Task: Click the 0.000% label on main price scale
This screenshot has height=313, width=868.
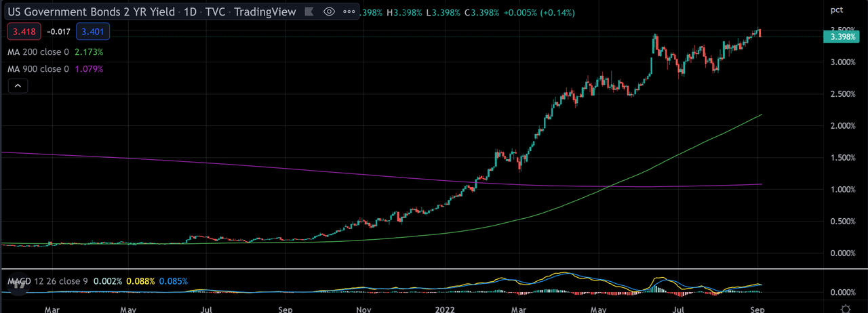Action: (x=844, y=253)
